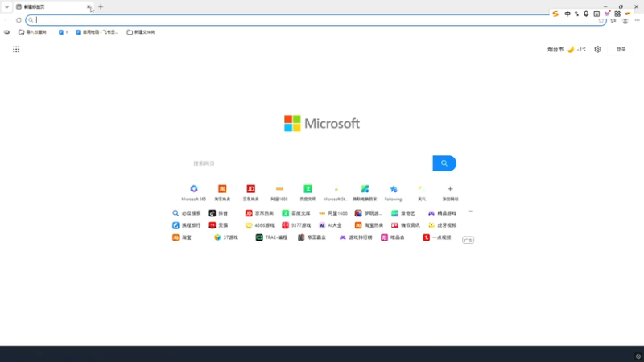
Task: Click the 广告 ad label badge
Action: [x=469, y=240]
